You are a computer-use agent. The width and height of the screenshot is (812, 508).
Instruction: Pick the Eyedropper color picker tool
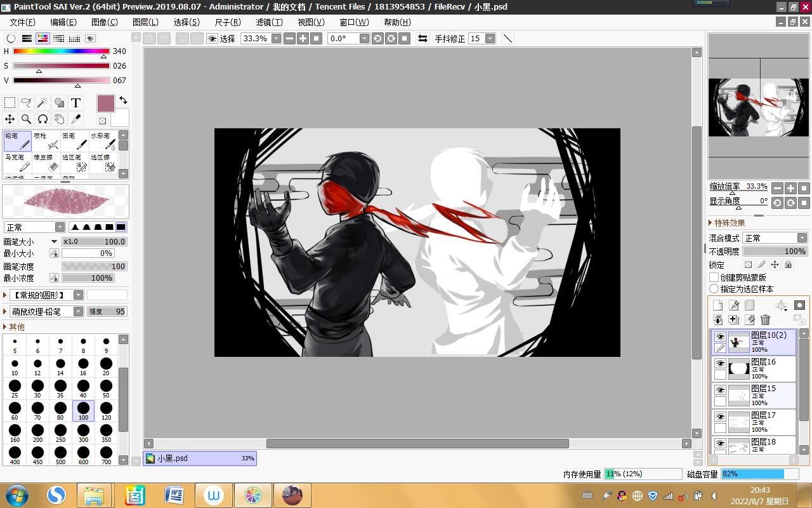[75, 119]
